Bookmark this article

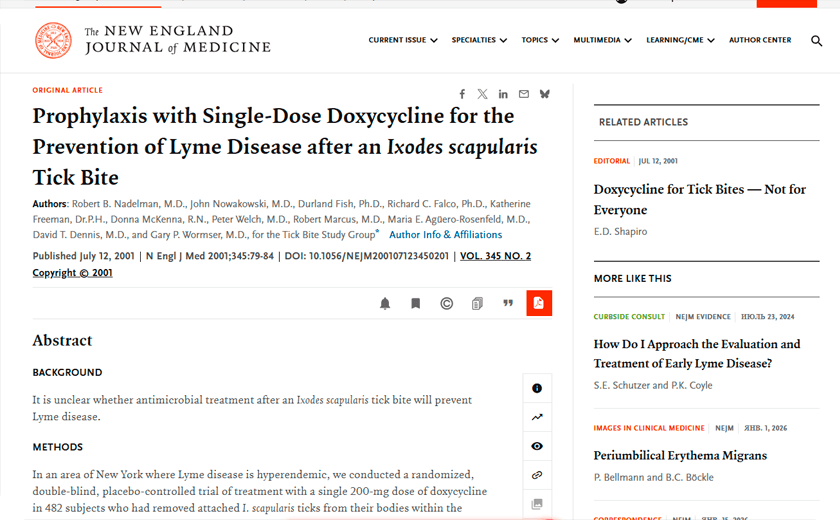(415, 304)
